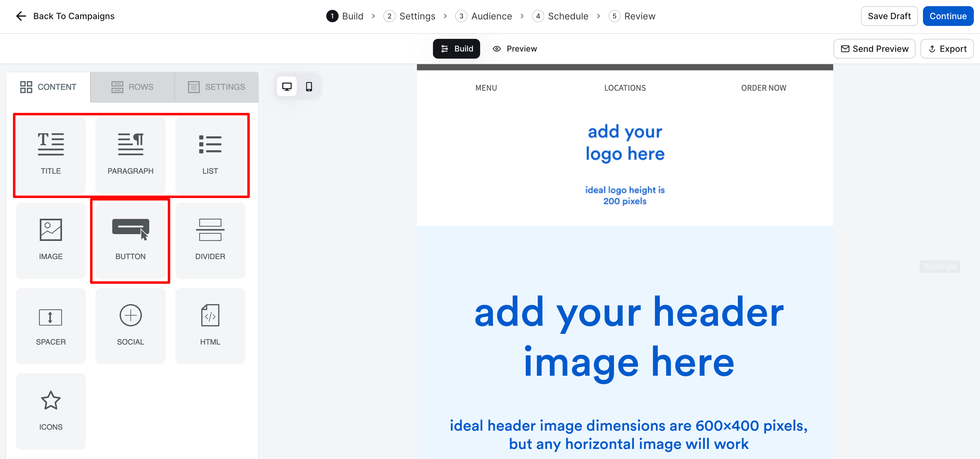Go to step 1 Build
The image size is (980, 459).
pyautogui.click(x=345, y=16)
